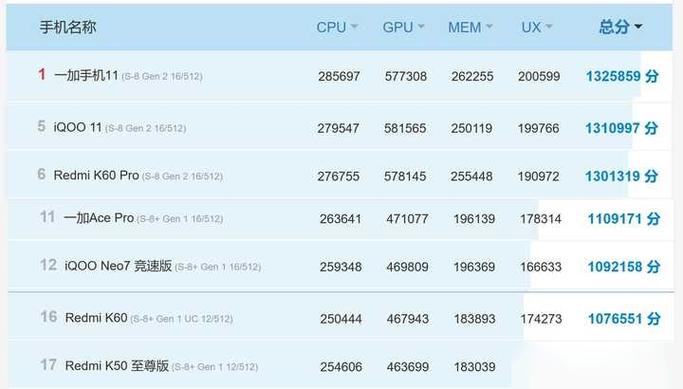
Task: Select CPU value 250444
Action: [x=341, y=319]
